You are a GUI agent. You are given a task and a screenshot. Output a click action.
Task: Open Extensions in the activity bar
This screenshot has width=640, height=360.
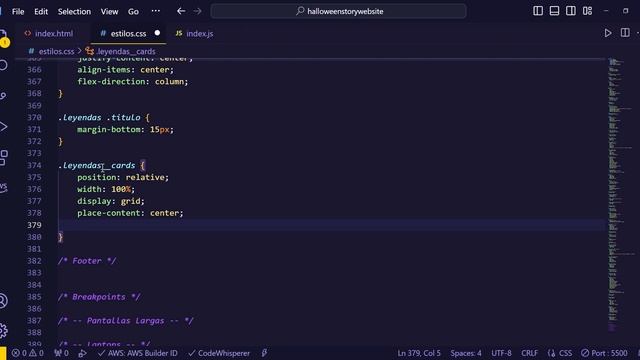pos(3,157)
